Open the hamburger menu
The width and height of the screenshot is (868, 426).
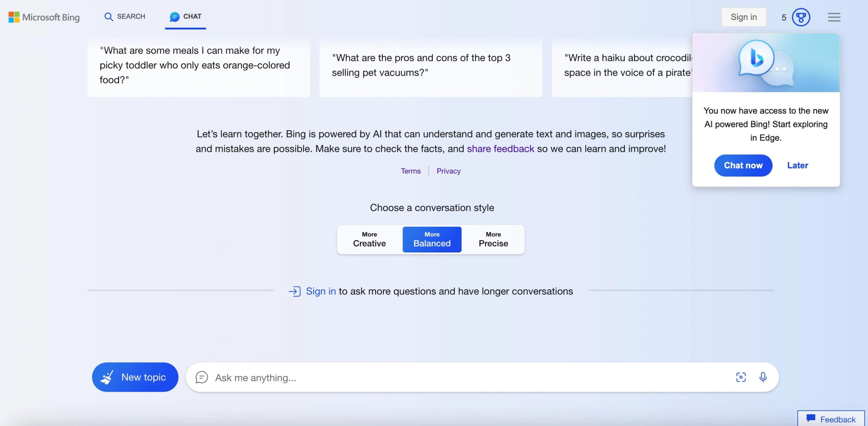pos(834,17)
